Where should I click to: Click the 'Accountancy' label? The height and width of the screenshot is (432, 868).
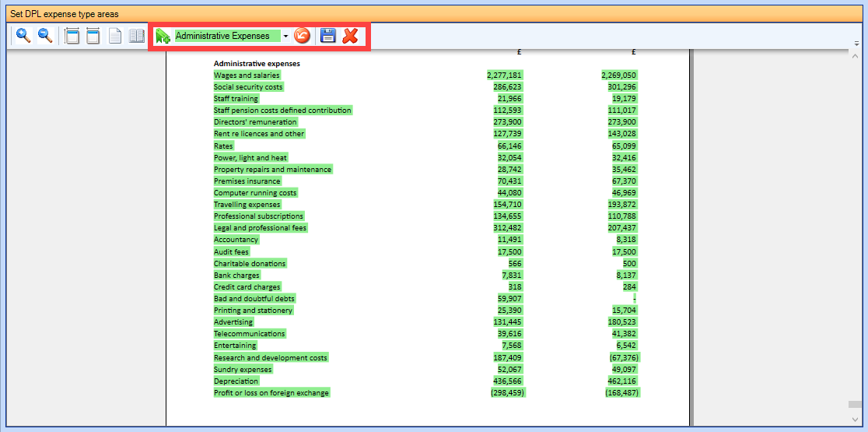pos(236,240)
